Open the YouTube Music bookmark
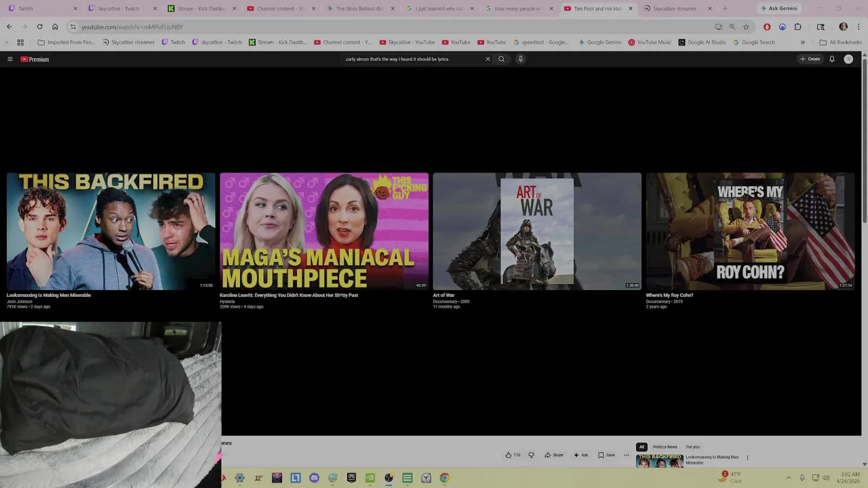The width and height of the screenshot is (868, 488). click(650, 42)
